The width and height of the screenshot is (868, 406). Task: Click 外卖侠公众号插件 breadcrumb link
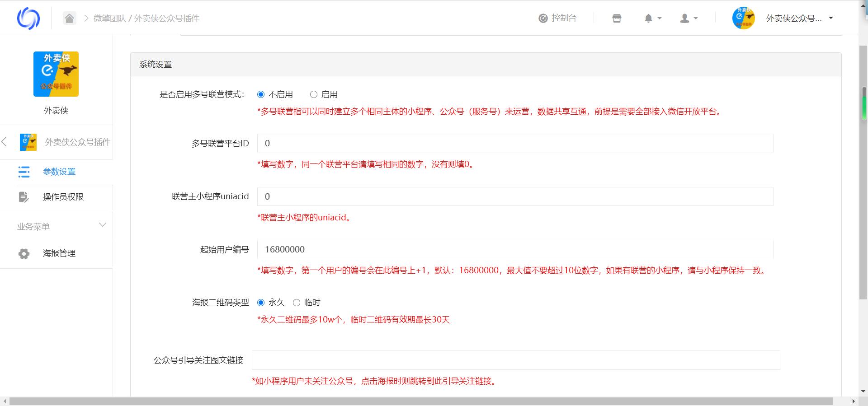pos(167,19)
